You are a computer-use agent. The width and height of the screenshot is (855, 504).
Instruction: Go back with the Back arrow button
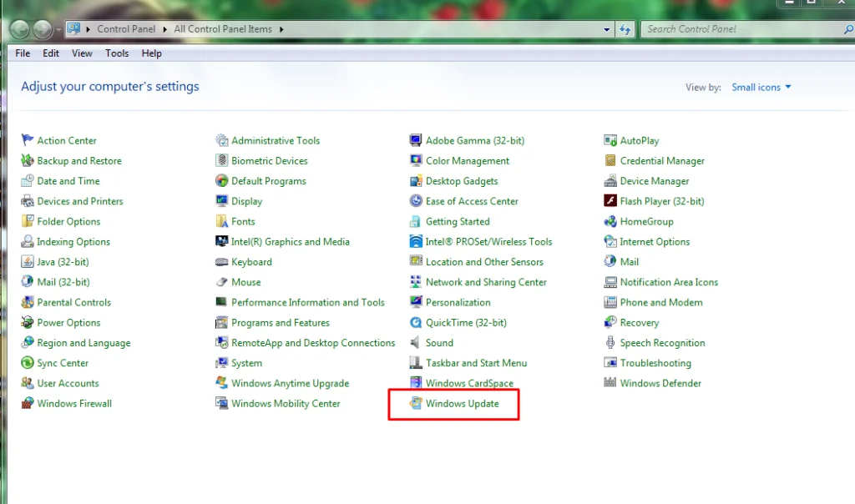pyautogui.click(x=20, y=29)
